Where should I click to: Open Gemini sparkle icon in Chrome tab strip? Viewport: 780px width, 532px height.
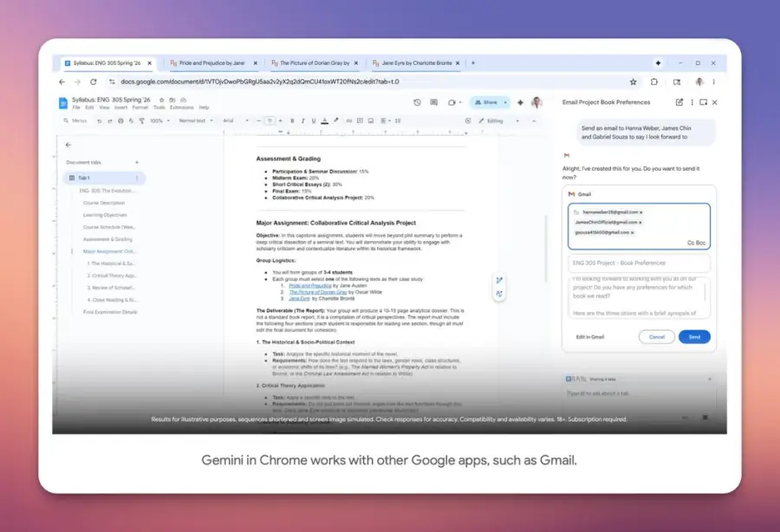tap(658, 63)
